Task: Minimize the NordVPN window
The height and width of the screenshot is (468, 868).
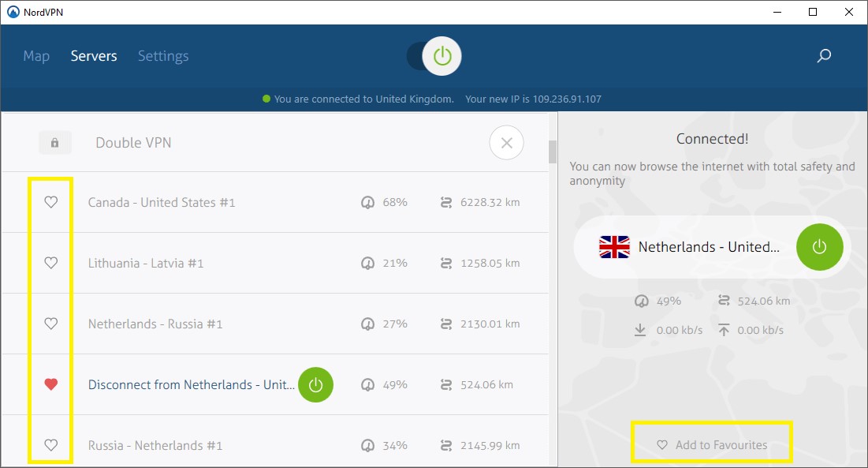Action: click(777, 12)
